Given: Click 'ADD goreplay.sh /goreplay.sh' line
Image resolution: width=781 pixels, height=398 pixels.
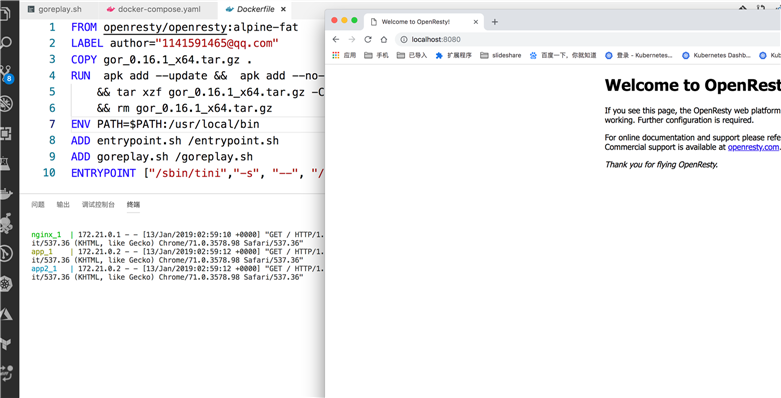Looking at the screenshot, I should (162, 156).
